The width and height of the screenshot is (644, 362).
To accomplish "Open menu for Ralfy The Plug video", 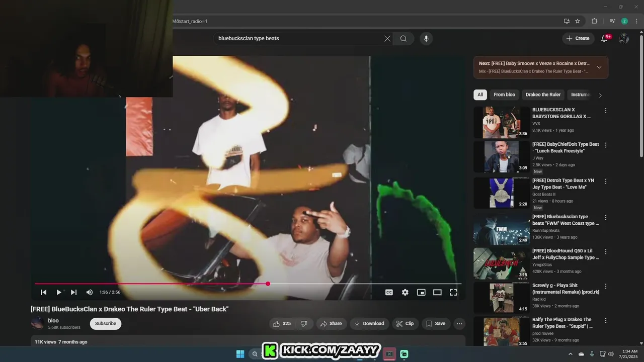I will pos(606,320).
